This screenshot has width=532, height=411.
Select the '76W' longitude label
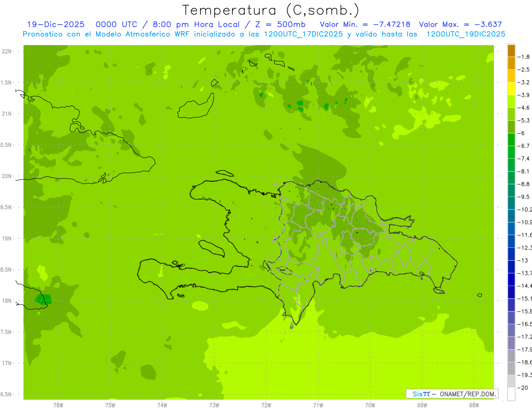58,405
